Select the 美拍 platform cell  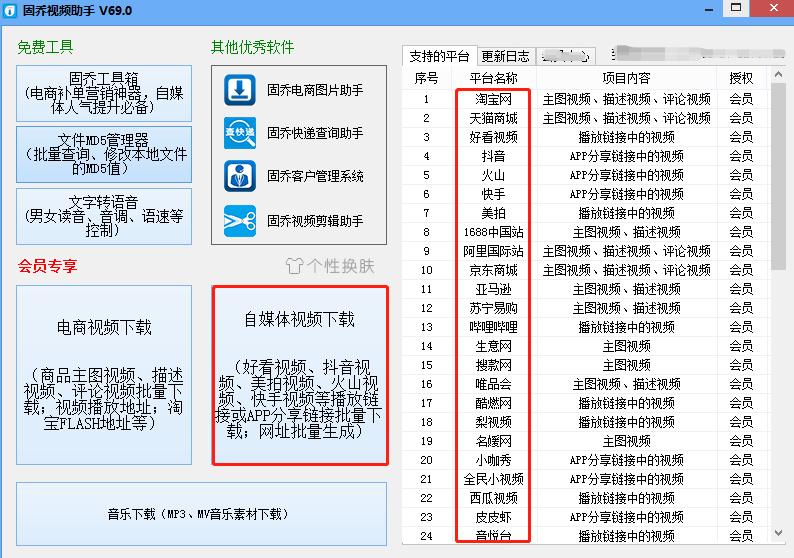493,213
